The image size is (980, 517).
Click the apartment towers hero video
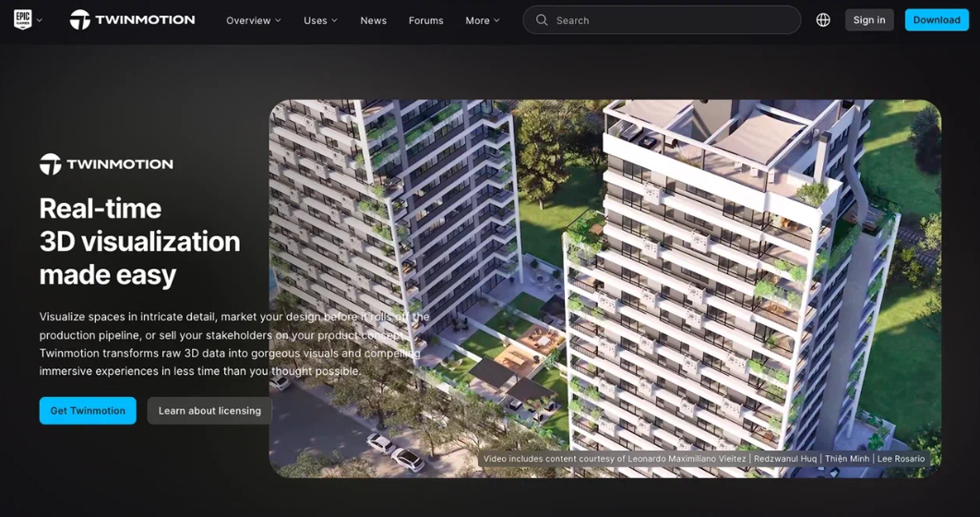605,289
